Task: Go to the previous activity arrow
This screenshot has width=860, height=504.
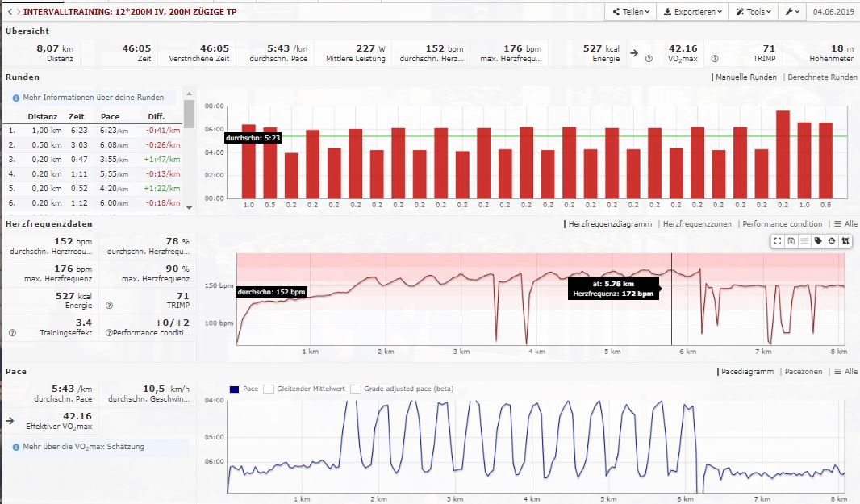Action: pyautogui.click(x=8, y=12)
